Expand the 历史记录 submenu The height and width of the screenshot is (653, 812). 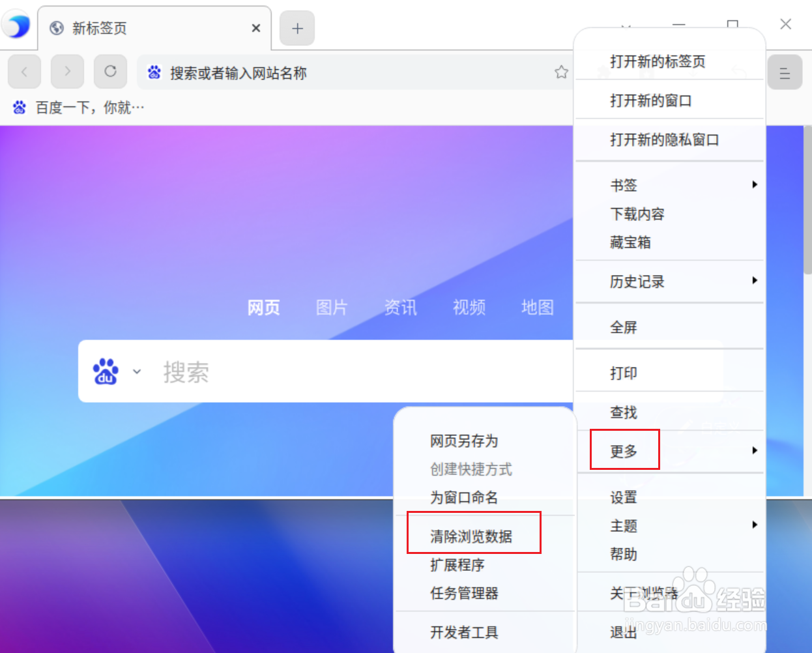669,282
